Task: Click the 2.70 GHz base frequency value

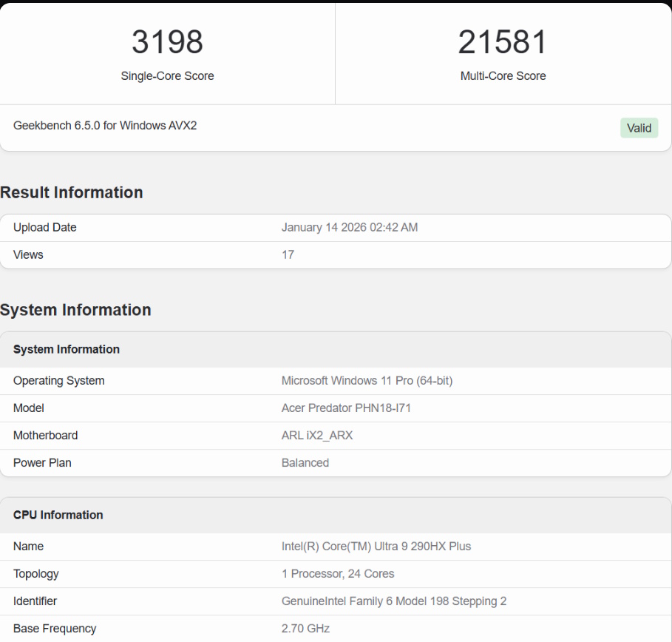Action: coord(305,629)
